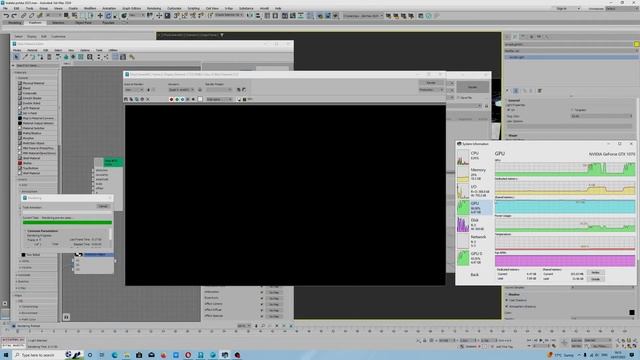640x360 pixels.
Task: Click the Nodes button in System Information
Action: pos(595,272)
